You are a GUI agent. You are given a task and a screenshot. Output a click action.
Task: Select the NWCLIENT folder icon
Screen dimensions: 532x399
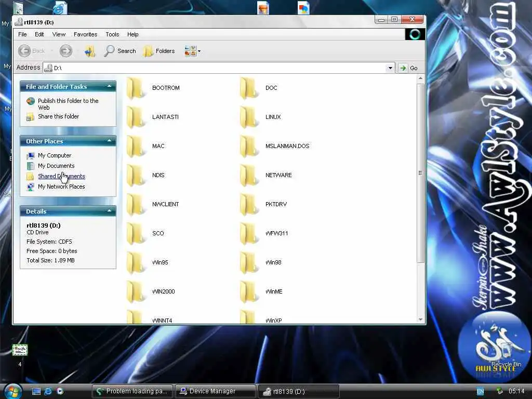(x=136, y=205)
